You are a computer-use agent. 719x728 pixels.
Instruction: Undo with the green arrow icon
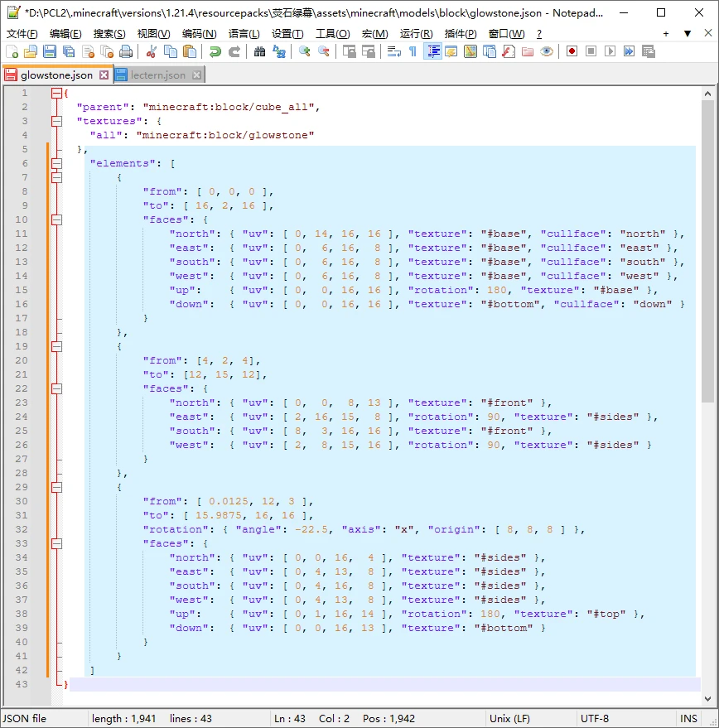click(215, 51)
